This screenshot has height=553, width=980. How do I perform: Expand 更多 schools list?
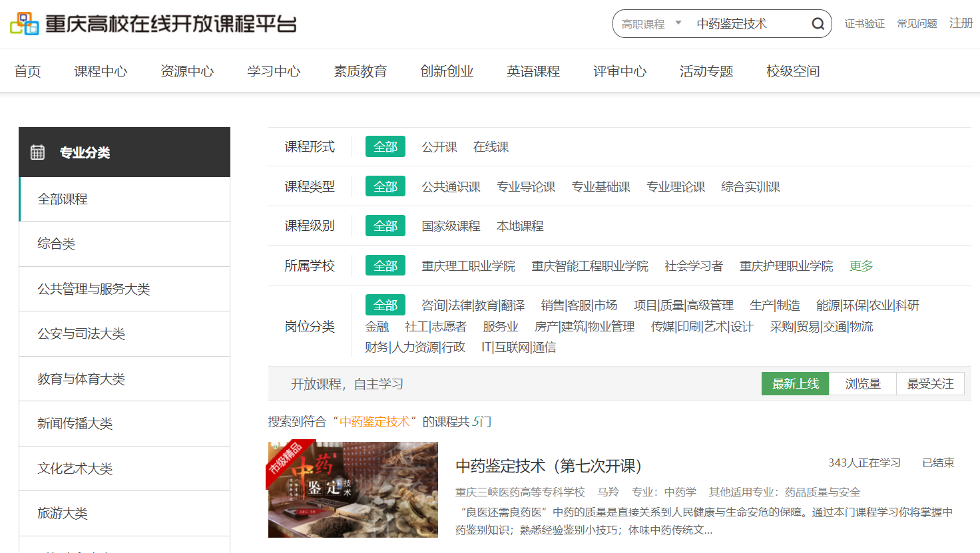pyautogui.click(x=861, y=266)
